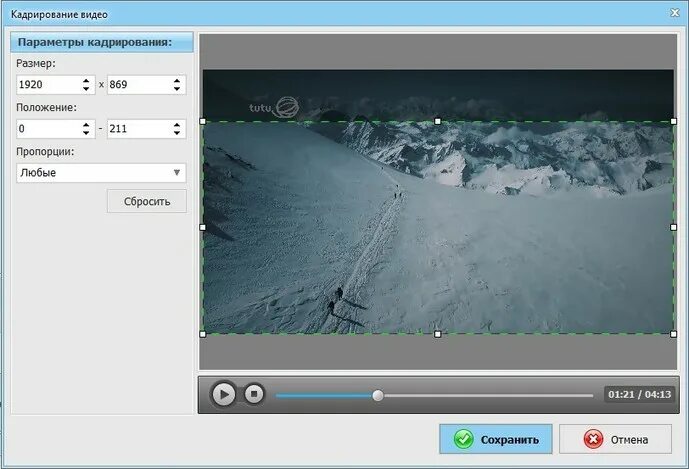Click the Сбросить reset button
Viewport: 689px width, 469px height.
coord(147,201)
